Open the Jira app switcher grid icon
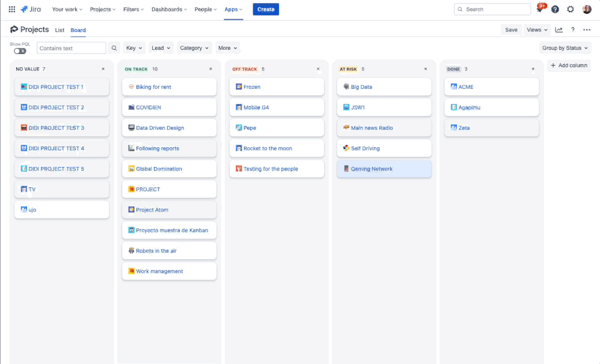The width and height of the screenshot is (600, 364). click(11, 9)
